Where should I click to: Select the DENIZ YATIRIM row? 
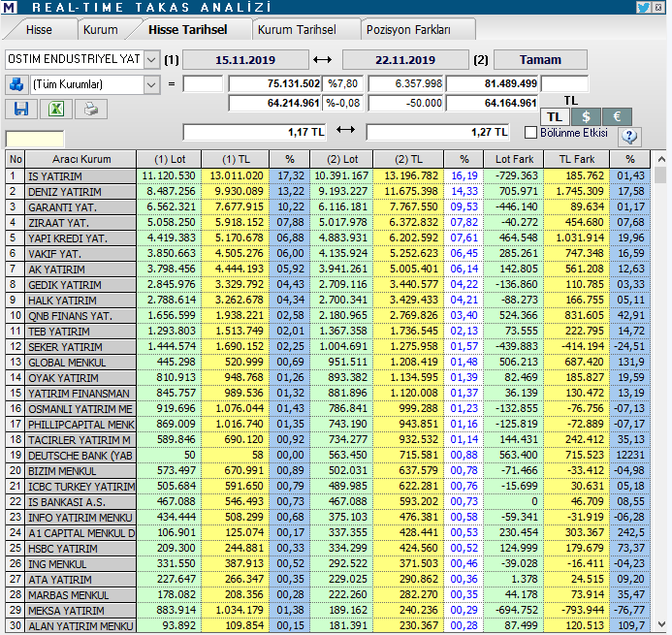[328, 192]
